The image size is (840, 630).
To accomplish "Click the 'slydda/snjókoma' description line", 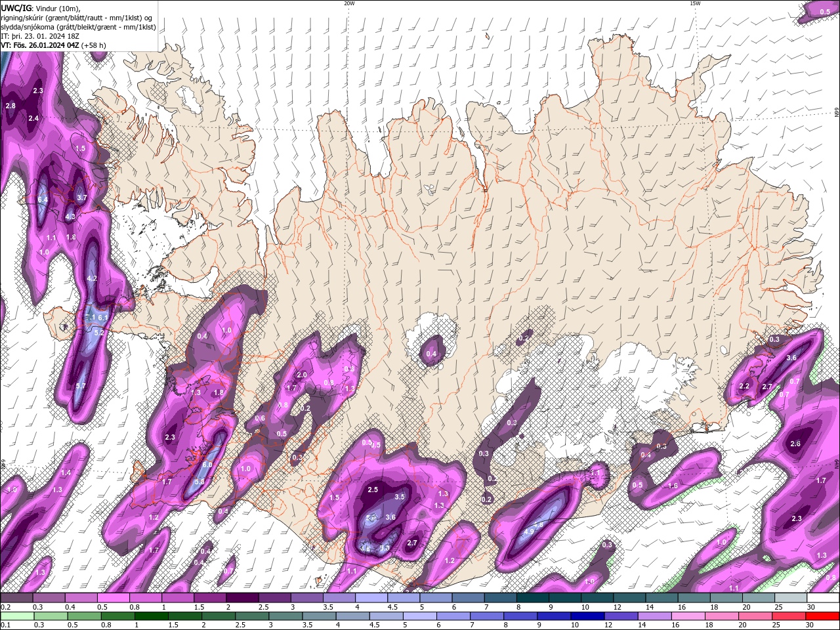I will click(x=78, y=27).
